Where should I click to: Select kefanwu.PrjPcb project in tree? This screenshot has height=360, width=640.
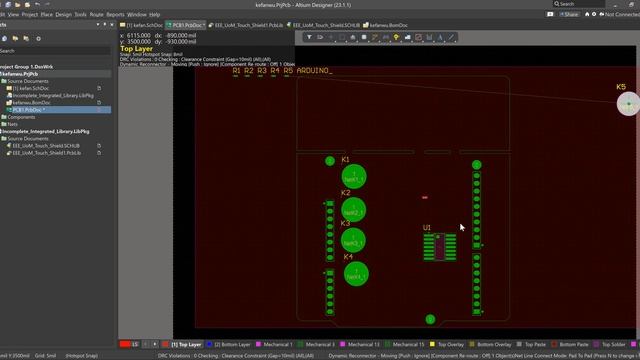tap(20, 74)
